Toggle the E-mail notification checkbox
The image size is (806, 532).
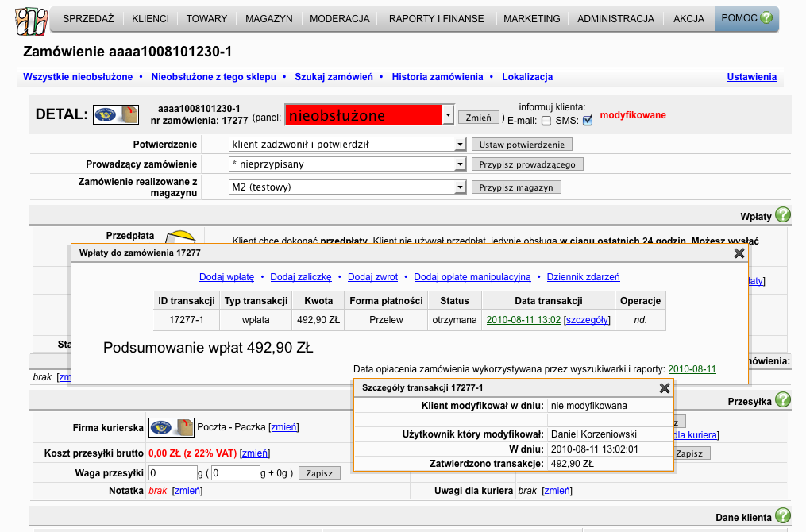tap(546, 121)
